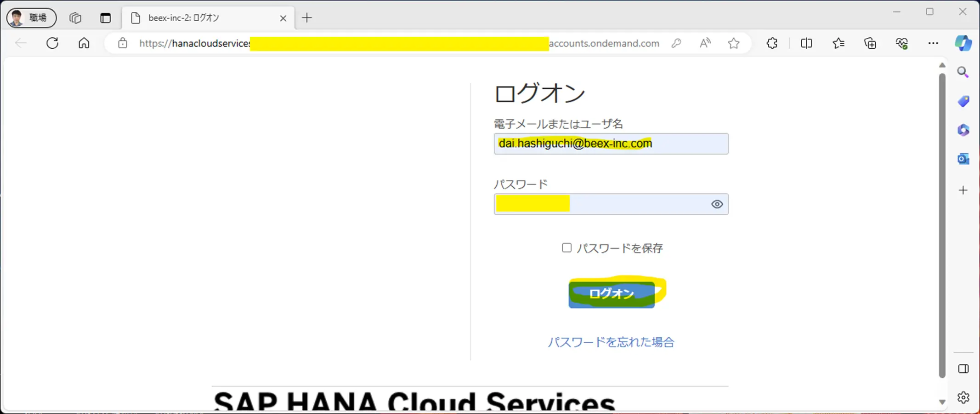Toggle the vertical tabs (tab actions) icon

pos(106,18)
